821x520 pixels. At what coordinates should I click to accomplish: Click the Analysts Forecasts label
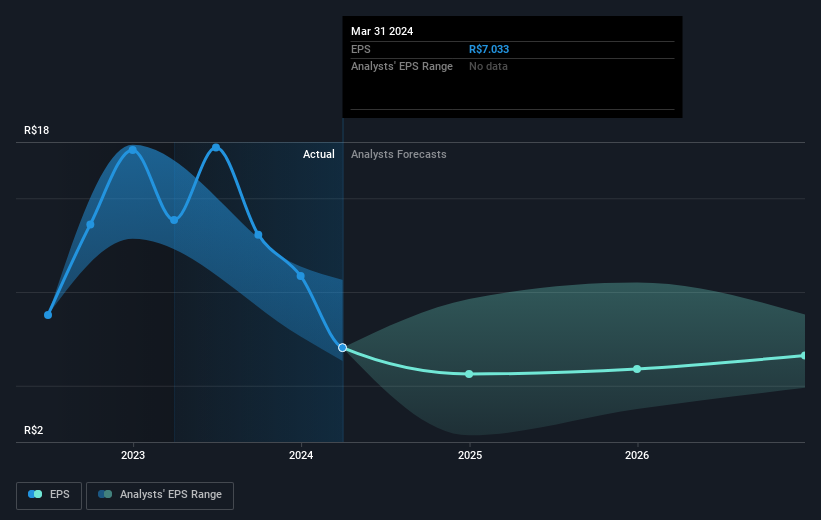click(x=398, y=154)
